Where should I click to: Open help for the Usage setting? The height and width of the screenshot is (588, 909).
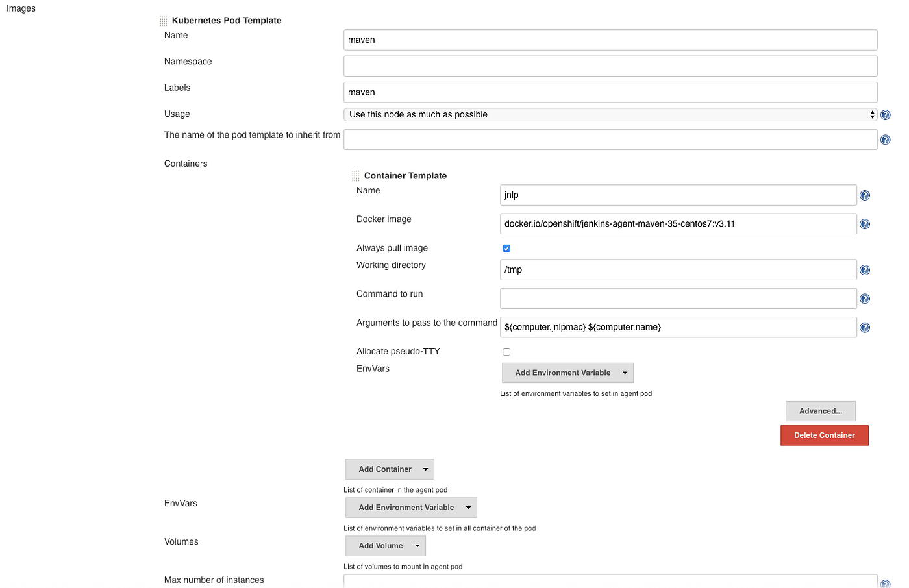pos(885,114)
